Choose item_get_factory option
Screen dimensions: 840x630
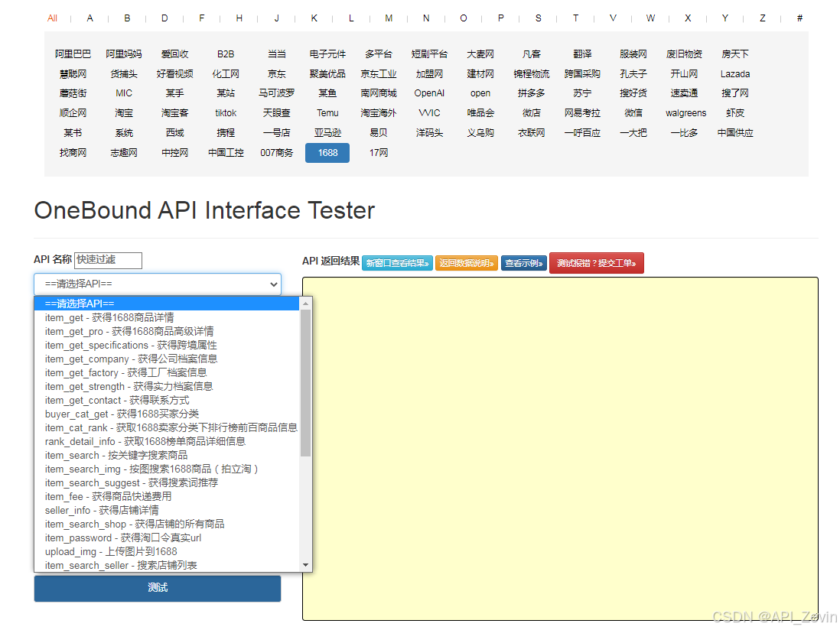(x=167, y=372)
